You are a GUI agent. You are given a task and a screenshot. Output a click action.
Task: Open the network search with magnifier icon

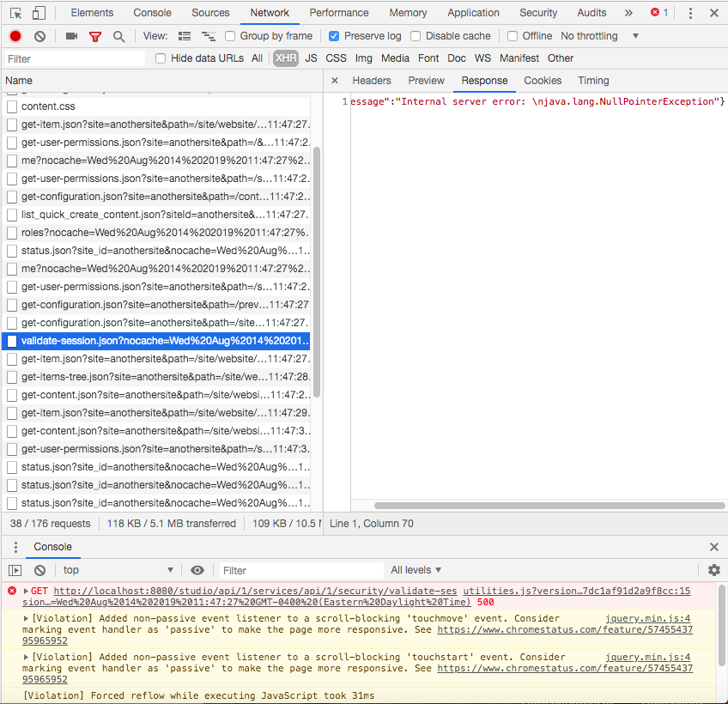118,35
